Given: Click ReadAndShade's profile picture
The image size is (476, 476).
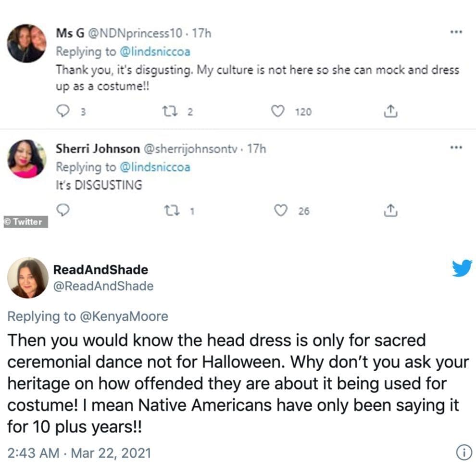Looking at the screenshot, I should coord(27,277).
